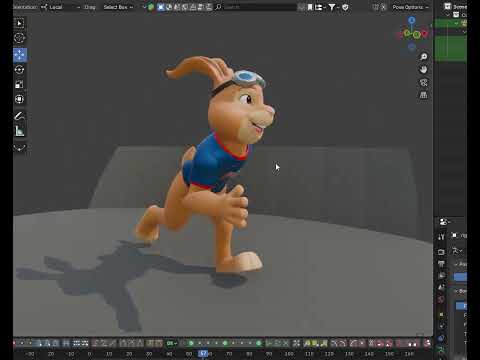Click the current frame marker 57 on timeline
The width and height of the screenshot is (480, 360).
[203, 354]
